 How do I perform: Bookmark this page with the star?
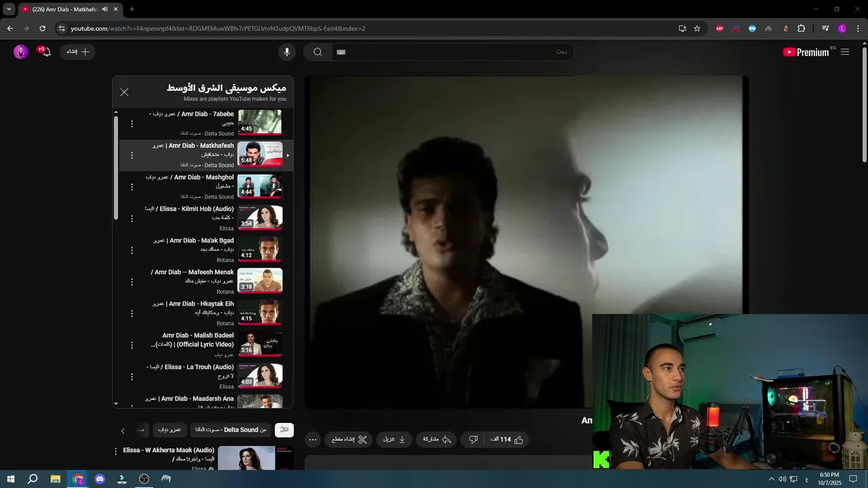click(x=696, y=28)
